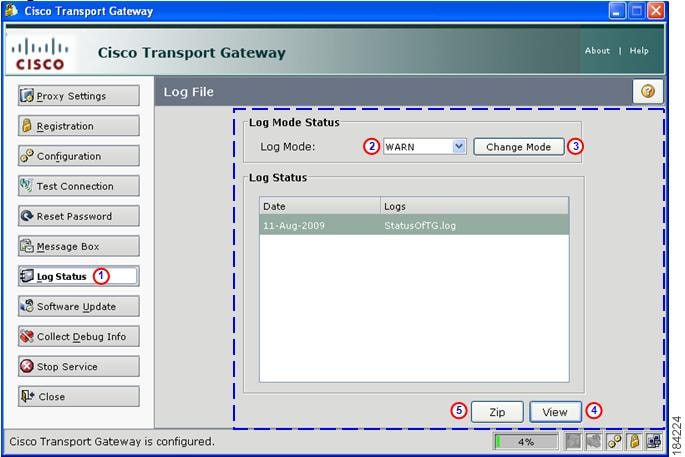685x457 pixels.
Task: Click the Cisco logo in header
Action: [x=40, y=54]
